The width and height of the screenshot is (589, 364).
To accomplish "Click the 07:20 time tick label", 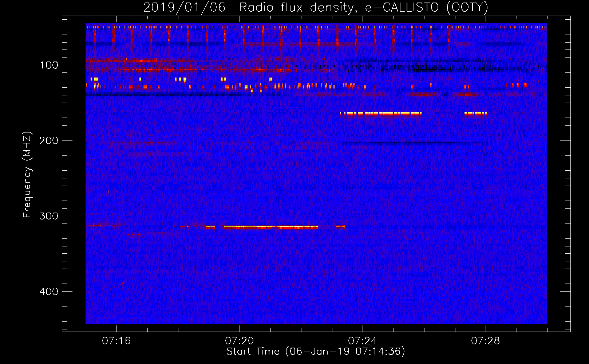I will coord(240,341).
